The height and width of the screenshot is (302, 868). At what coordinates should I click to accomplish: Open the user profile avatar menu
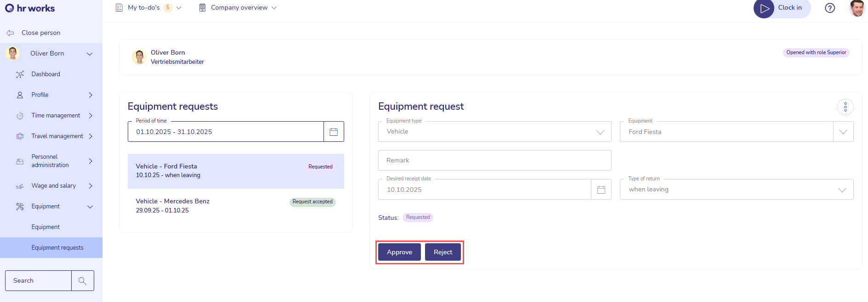click(x=857, y=8)
